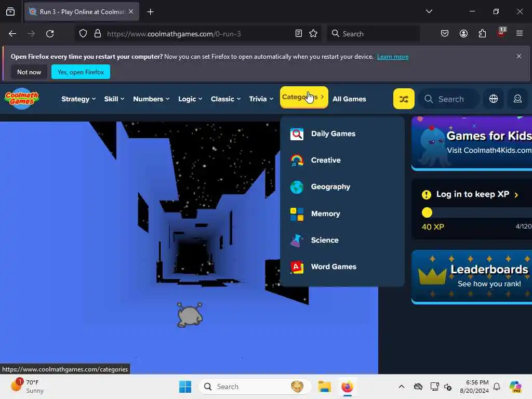Dismiss the Firefox notification bar
This screenshot has width=532, height=399.
click(519, 56)
